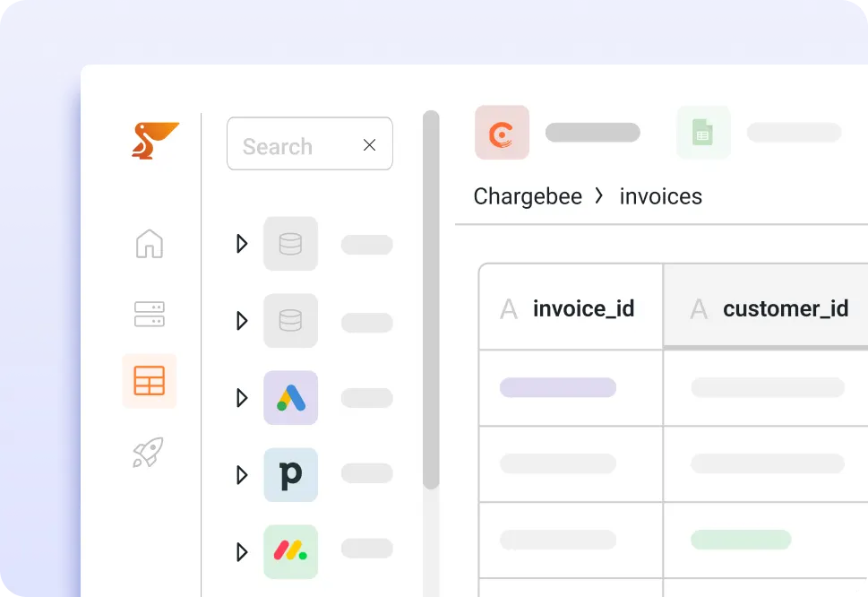This screenshot has height=597, width=868.
Task: Click the Peliqan pelican logo
Action: point(152,142)
